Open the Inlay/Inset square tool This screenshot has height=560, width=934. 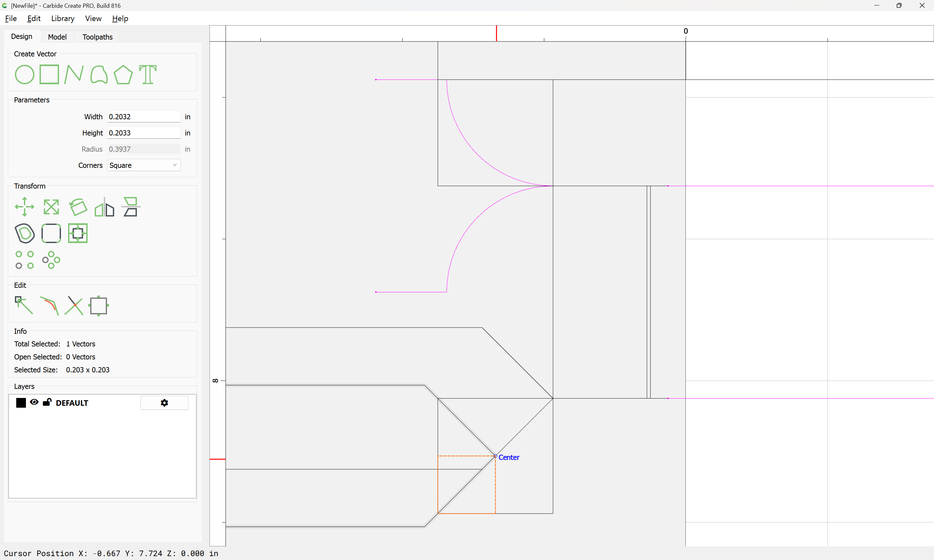coord(78,233)
